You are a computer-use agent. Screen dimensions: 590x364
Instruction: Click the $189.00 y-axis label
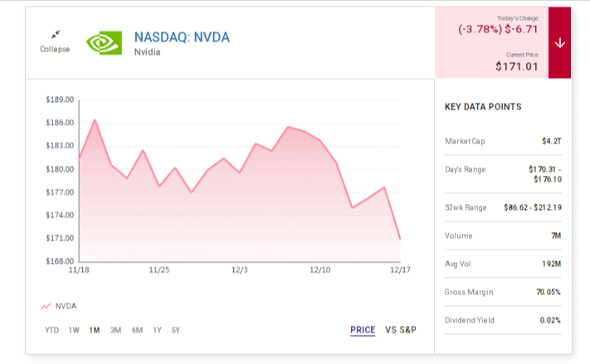[x=60, y=99]
